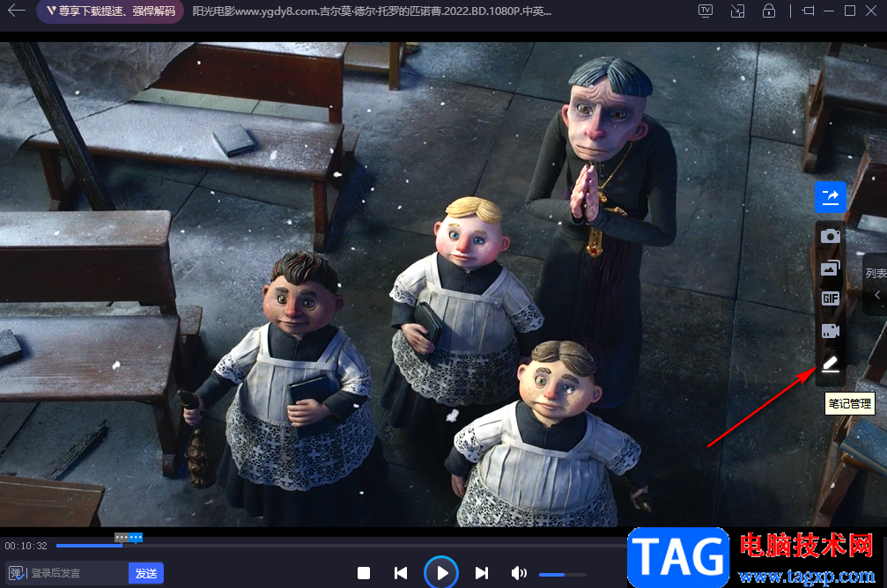887x588 pixels.
Task: Take a screenshot with camera icon
Action: [830, 236]
